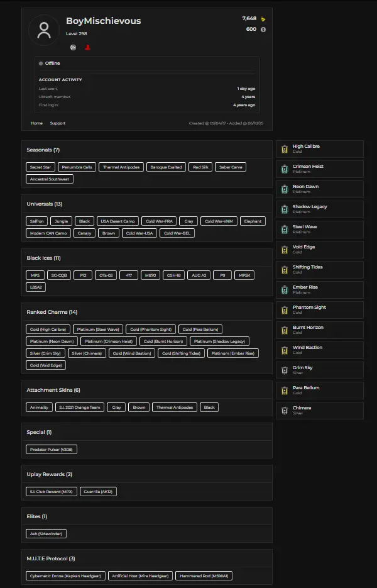This screenshot has height=588, width=377.
Task: Click the S.I. Club Reward (MPX) tag
Action: click(52, 491)
